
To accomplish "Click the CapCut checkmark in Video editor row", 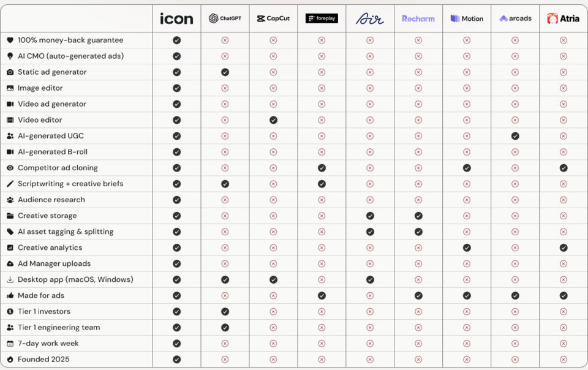I will (x=273, y=120).
